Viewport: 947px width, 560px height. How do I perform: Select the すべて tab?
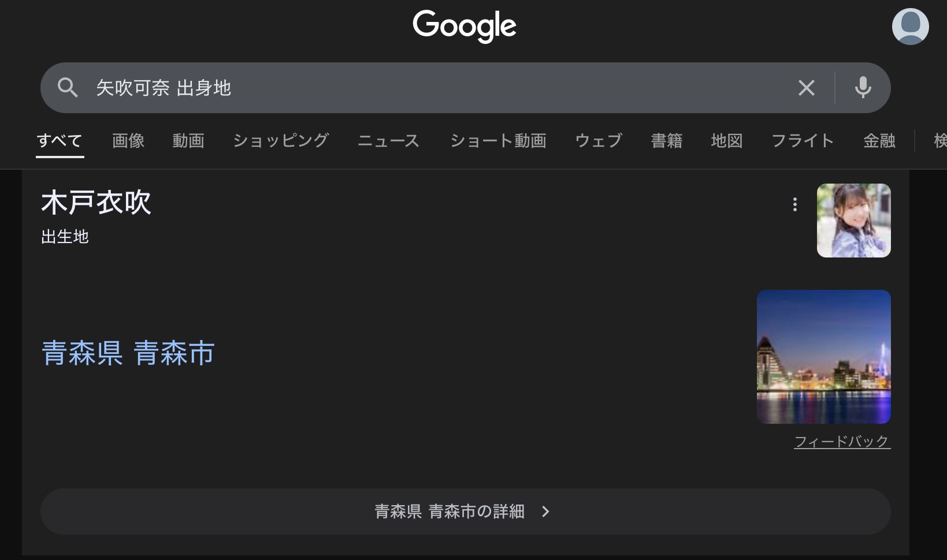pyautogui.click(x=60, y=141)
